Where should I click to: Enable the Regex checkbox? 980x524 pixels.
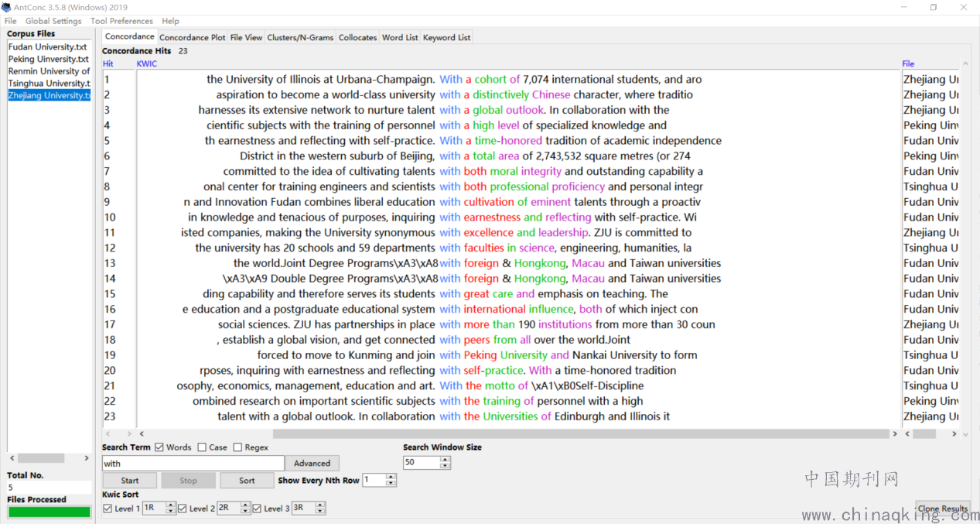click(x=237, y=447)
